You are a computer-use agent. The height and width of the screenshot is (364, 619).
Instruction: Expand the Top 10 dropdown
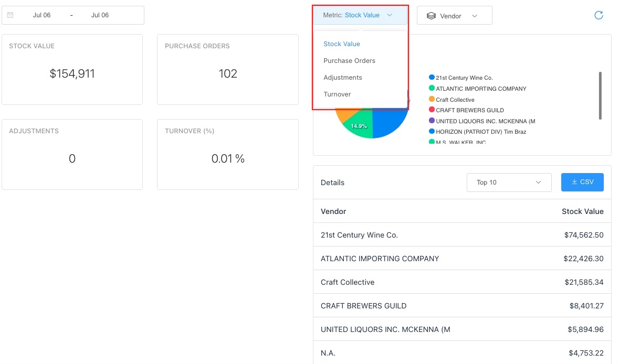(x=508, y=183)
